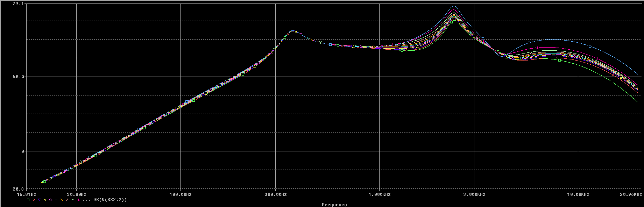Click the 20.96KHz x-axis end label

(630, 194)
